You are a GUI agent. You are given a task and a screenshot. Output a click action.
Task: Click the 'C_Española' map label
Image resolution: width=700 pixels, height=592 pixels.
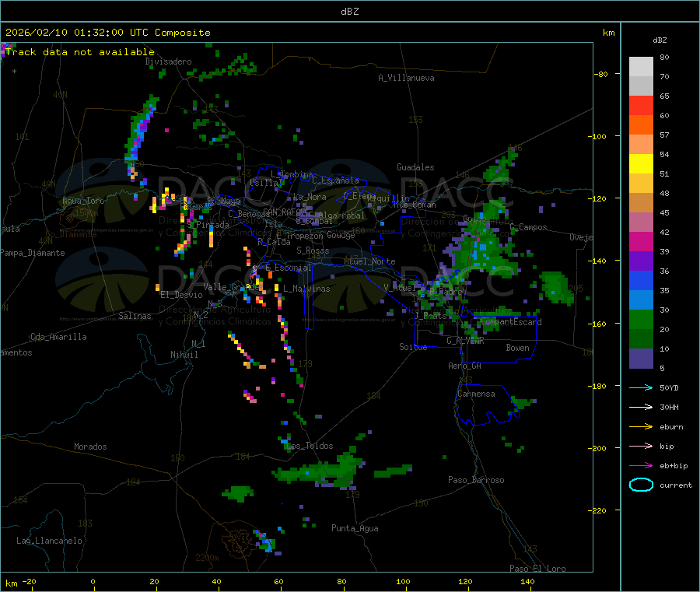[335, 180]
